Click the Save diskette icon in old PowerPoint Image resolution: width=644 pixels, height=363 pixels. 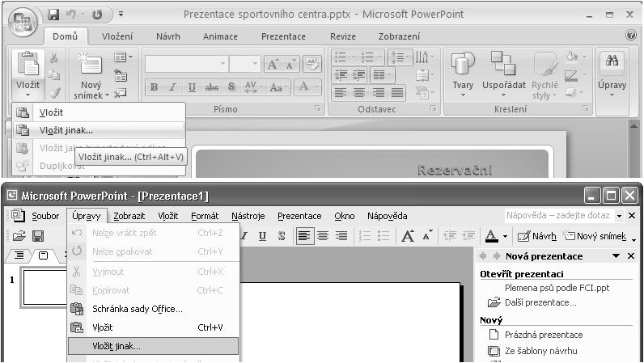[x=38, y=236]
